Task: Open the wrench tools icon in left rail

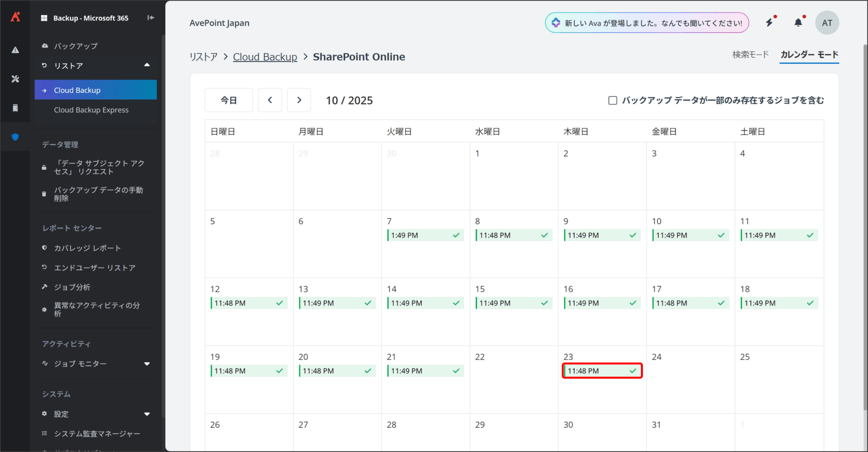Action: point(15,79)
